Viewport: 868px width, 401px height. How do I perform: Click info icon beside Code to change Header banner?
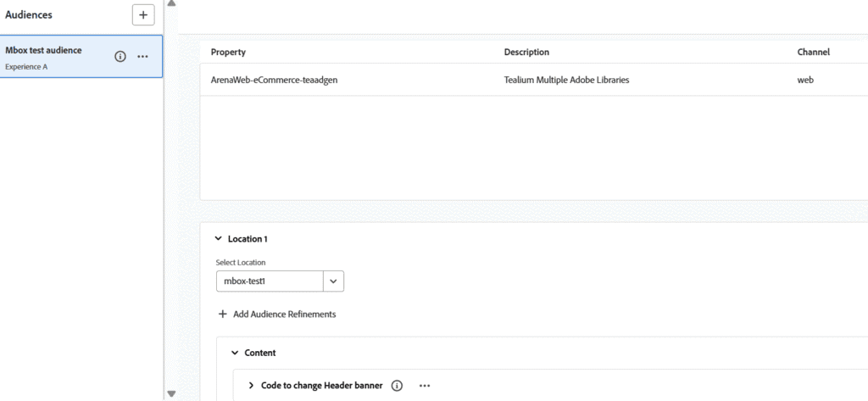coord(397,386)
